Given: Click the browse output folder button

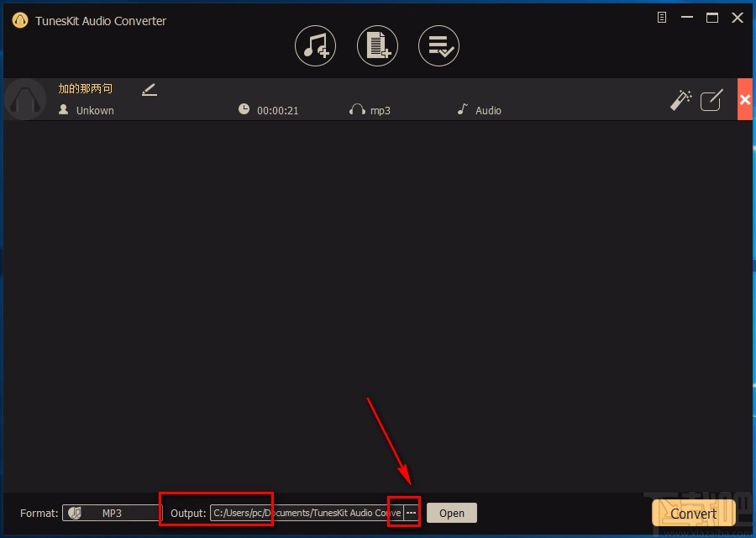Looking at the screenshot, I should (411, 513).
